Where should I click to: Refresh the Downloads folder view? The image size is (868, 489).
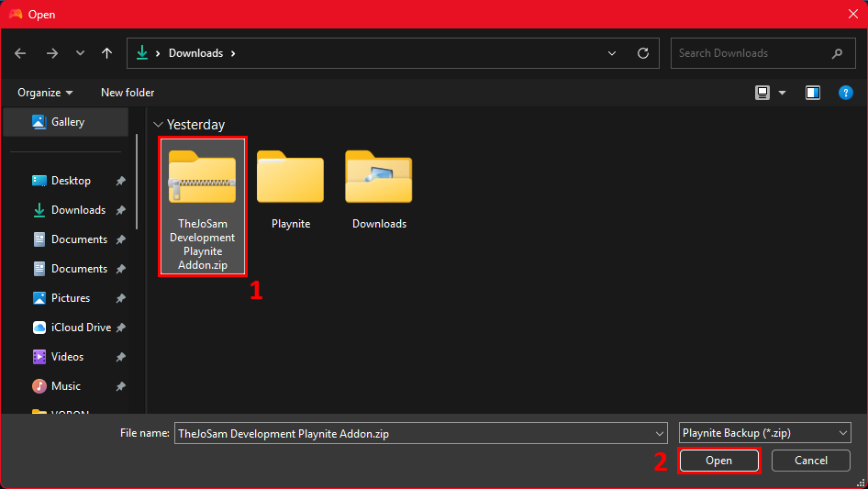[642, 53]
